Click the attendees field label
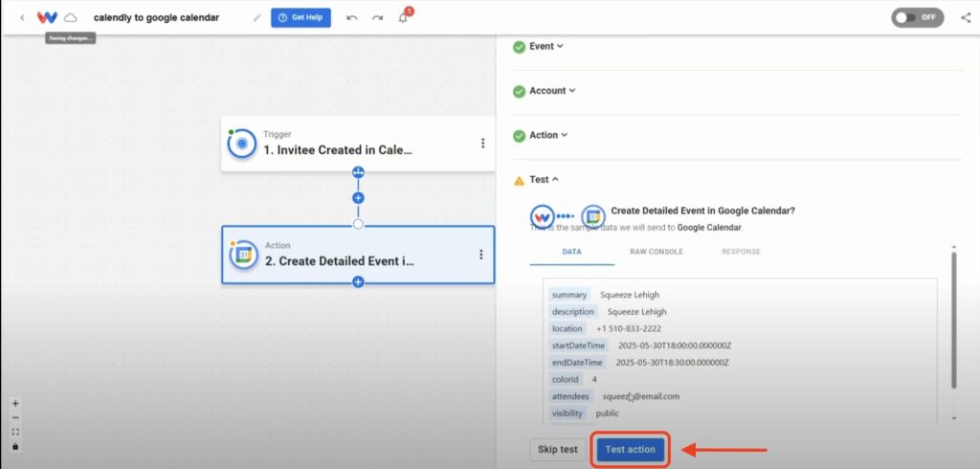 570,396
